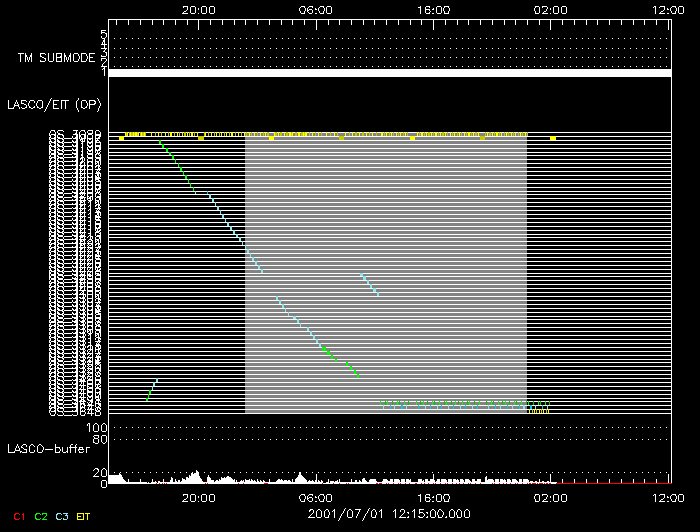Click the solid white TM submode 1 bar
Screen dimensions: 700x532
(390, 73)
